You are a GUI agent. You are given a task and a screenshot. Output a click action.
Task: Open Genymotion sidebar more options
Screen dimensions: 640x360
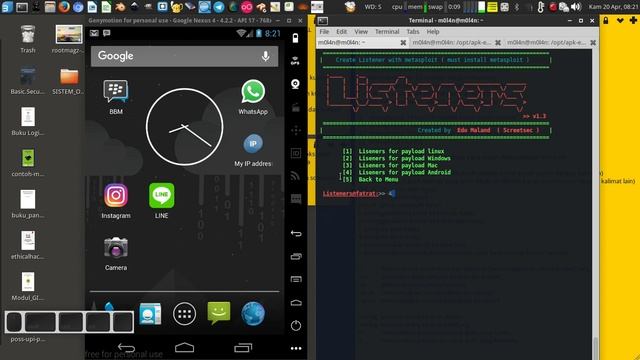(x=296, y=349)
